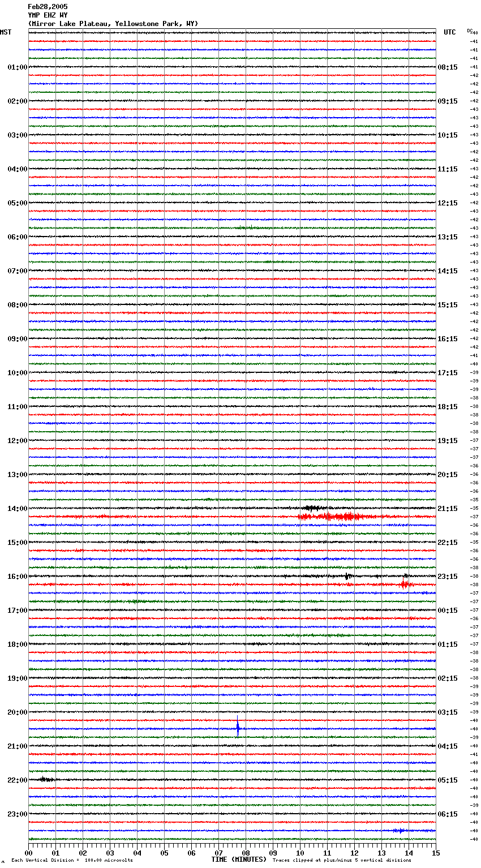This screenshot has width=481, height=868.
Task: Click the 06:15 UTC time label
Action: [x=448, y=814]
